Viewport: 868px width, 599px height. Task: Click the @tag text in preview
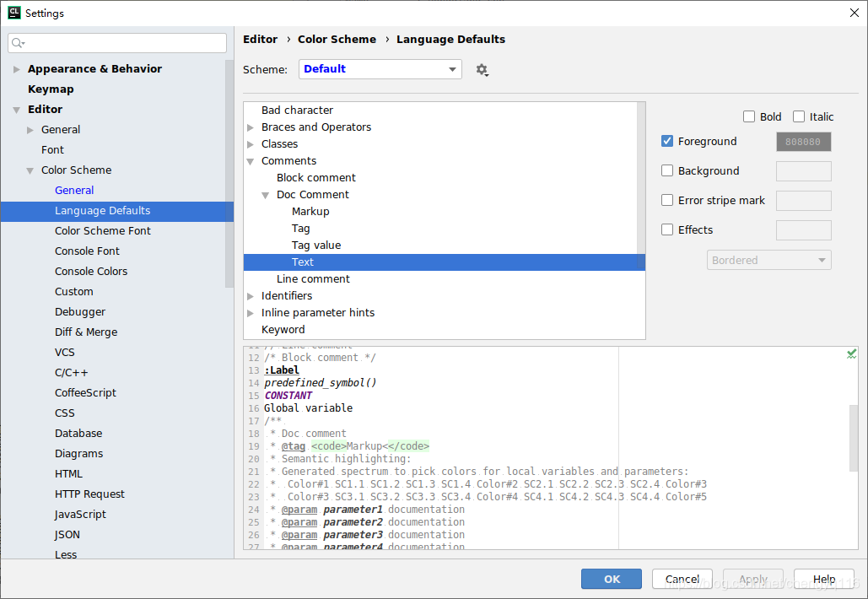[x=294, y=446]
